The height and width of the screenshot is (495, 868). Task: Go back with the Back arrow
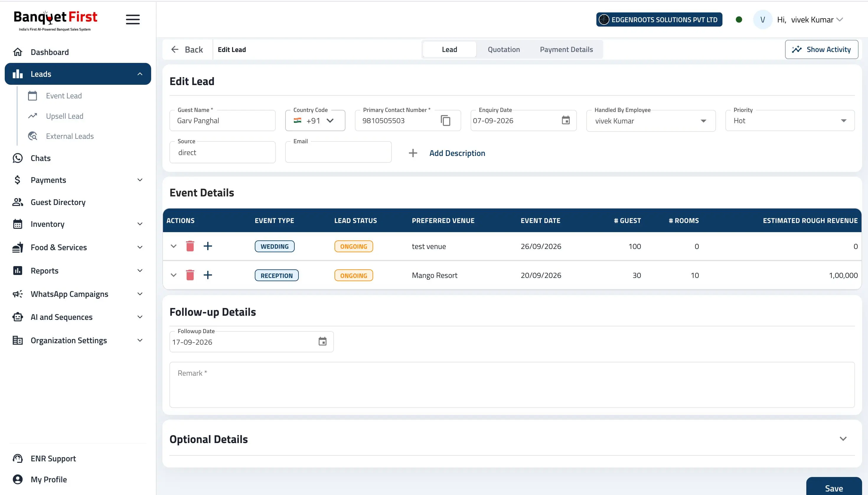tap(187, 50)
